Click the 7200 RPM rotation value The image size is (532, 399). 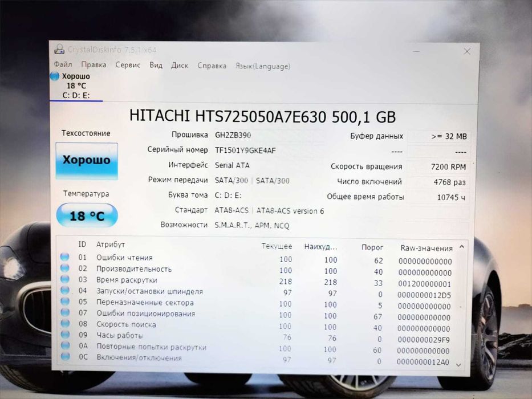(449, 167)
